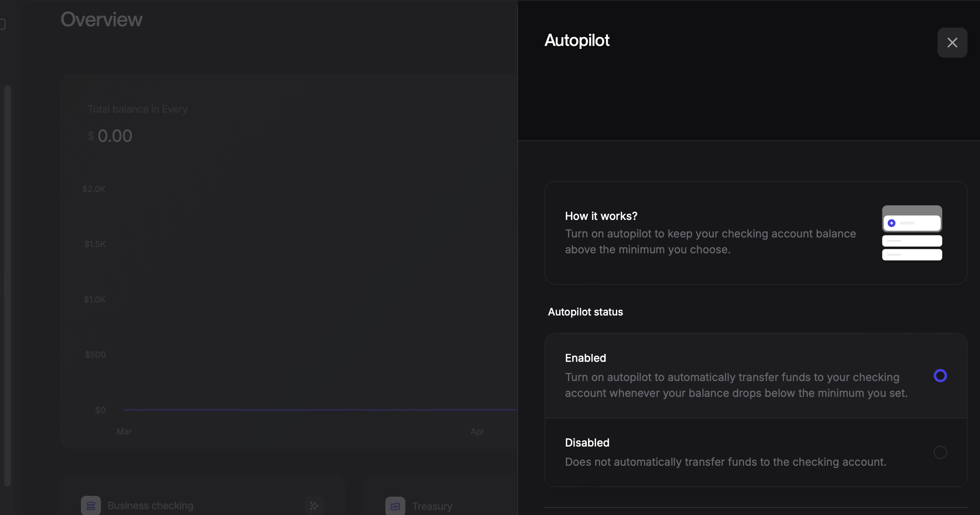Image resolution: width=980 pixels, height=515 pixels.
Task: Close the Autopilot side panel
Action: tap(952, 43)
